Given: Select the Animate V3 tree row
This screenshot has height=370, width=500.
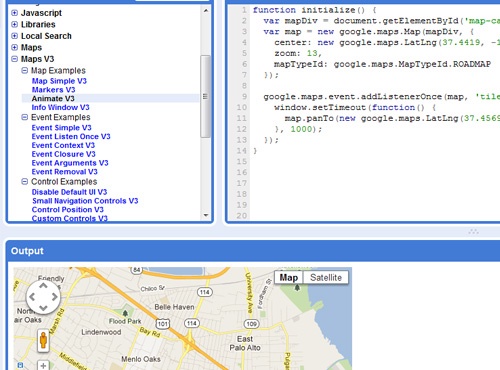Looking at the screenshot, I should pyautogui.click(x=110, y=98).
